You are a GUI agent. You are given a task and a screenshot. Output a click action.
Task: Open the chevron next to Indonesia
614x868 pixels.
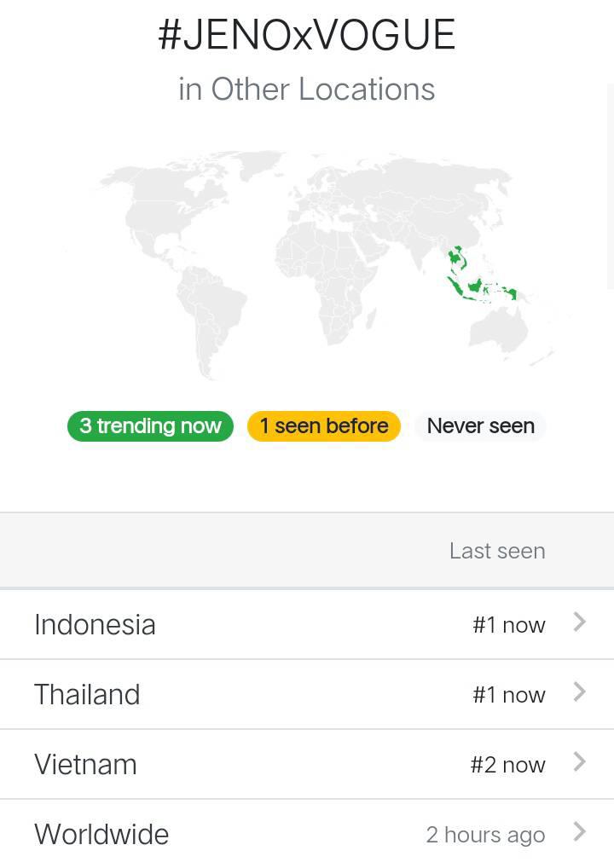tap(580, 622)
